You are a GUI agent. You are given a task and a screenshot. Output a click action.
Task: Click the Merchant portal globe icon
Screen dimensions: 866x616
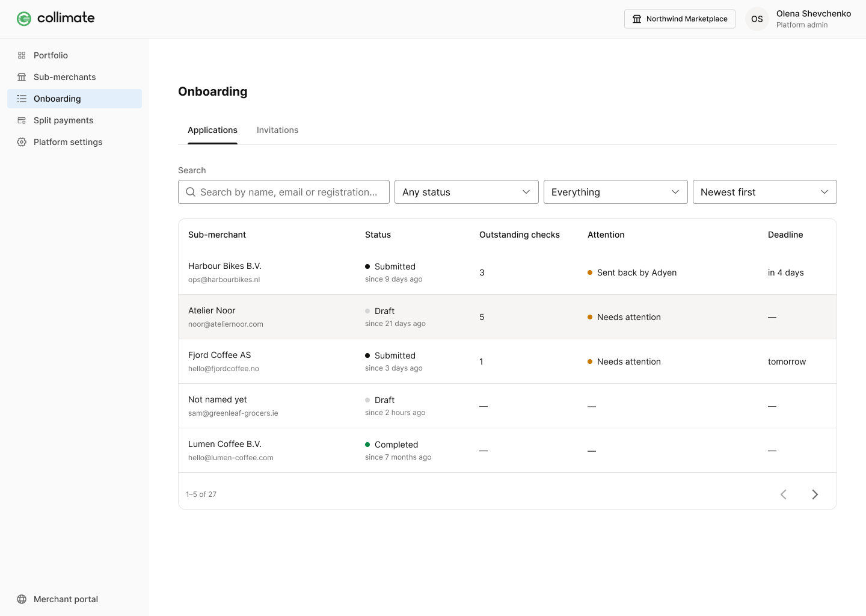tap(22, 599)
